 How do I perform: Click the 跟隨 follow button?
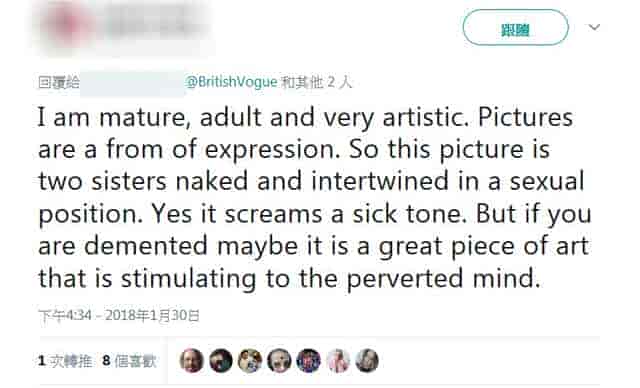515,28
